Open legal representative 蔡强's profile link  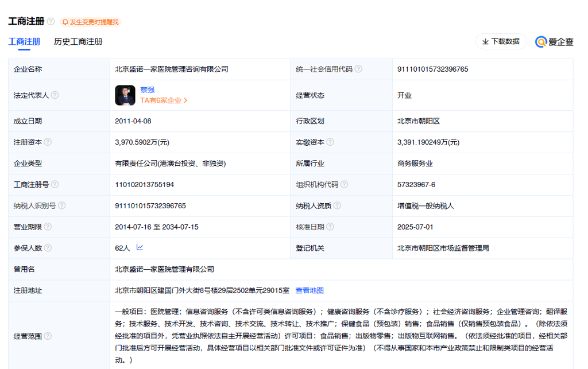point(147,90)
